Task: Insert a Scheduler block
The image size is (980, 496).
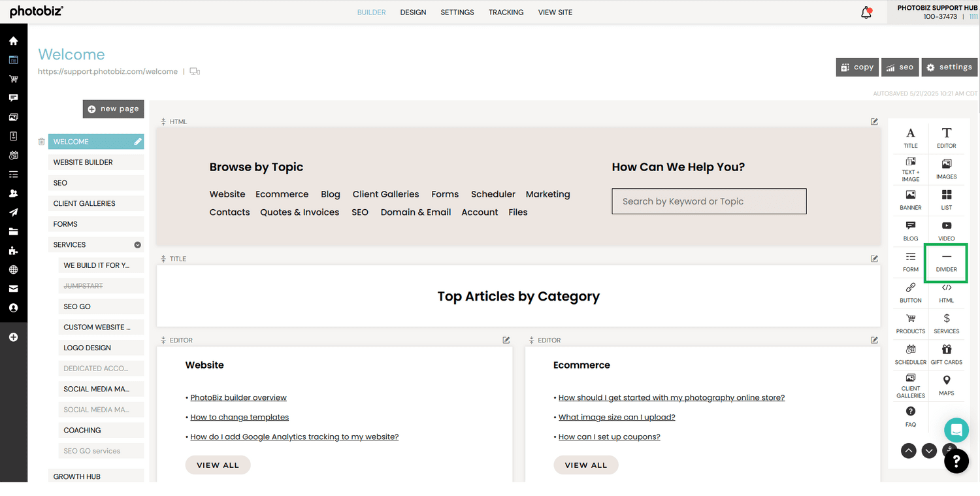Action: 910,355
